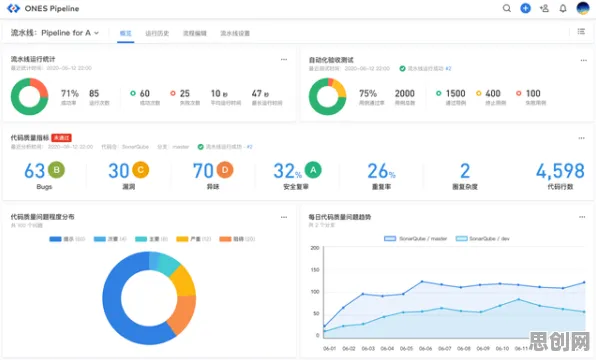Click the 安全复审 grade A badge
This screenshot has width=596, height=360.
[313, 170]
